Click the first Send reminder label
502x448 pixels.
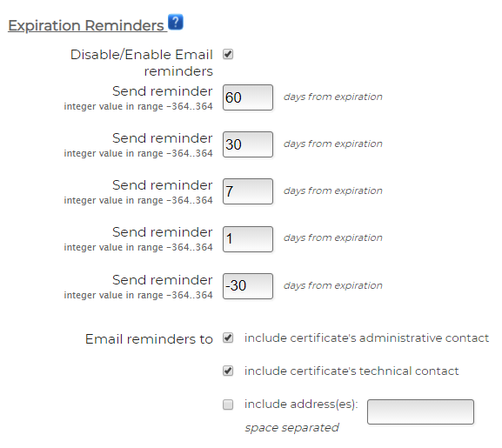(x=163, y=91)
